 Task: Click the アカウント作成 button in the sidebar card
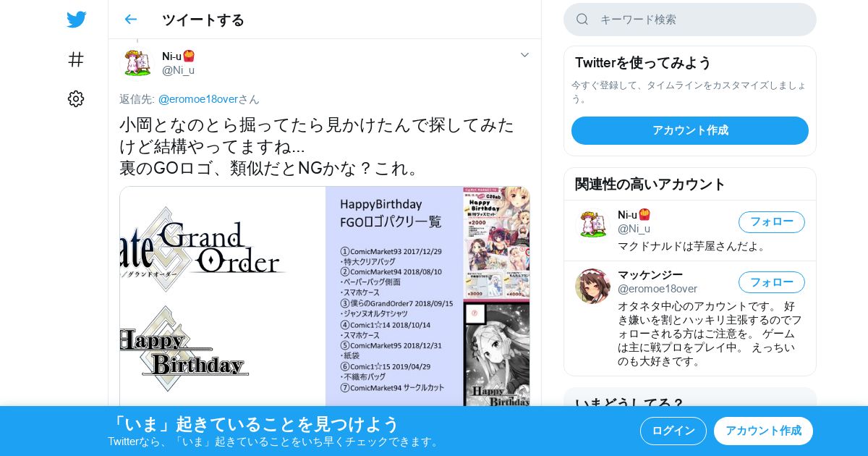coord(690,130)
